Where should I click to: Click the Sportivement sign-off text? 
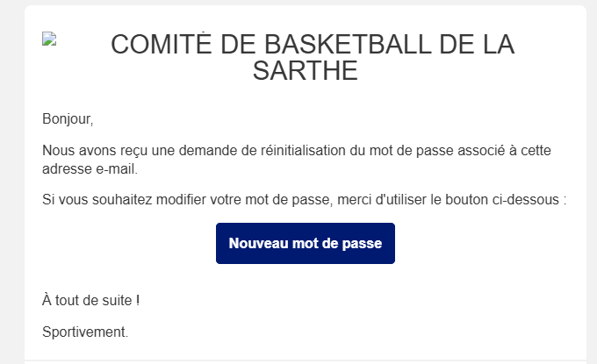[85, 332]
